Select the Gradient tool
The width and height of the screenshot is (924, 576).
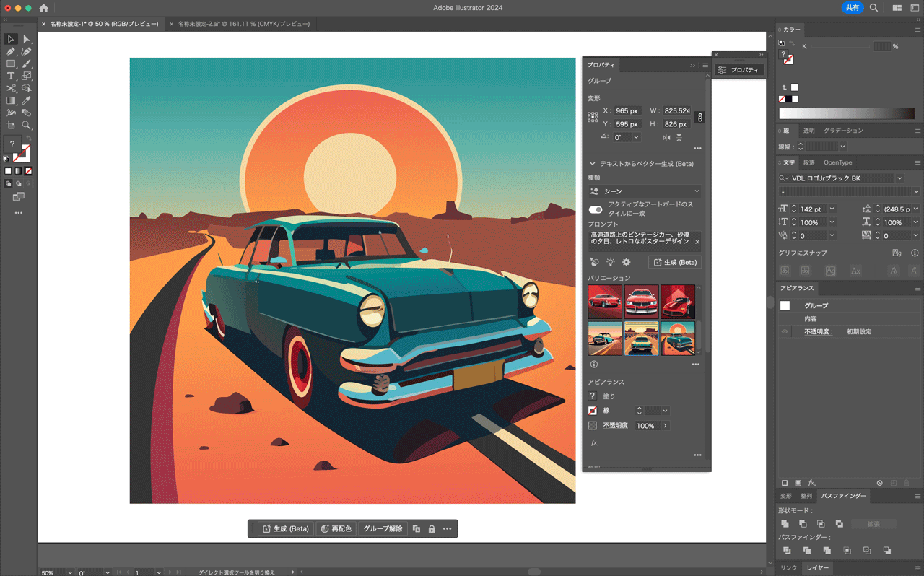[x=9, y=101]
